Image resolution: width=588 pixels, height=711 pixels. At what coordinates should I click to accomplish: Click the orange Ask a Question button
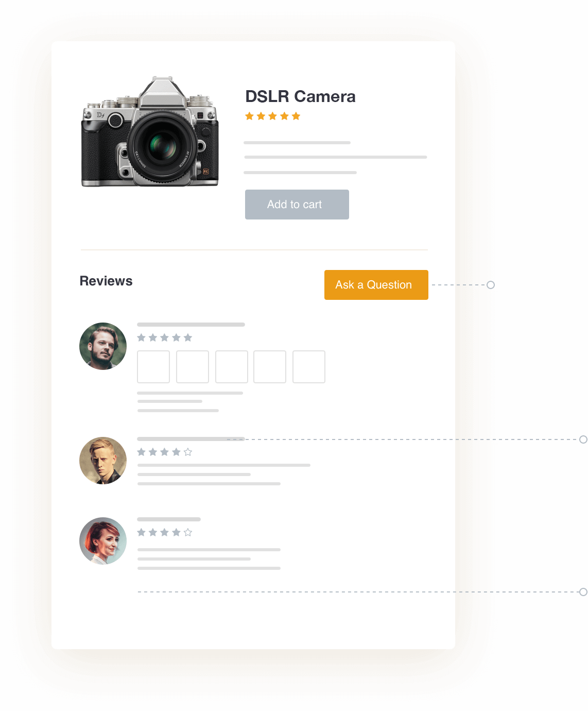click(x=376, y=285)
